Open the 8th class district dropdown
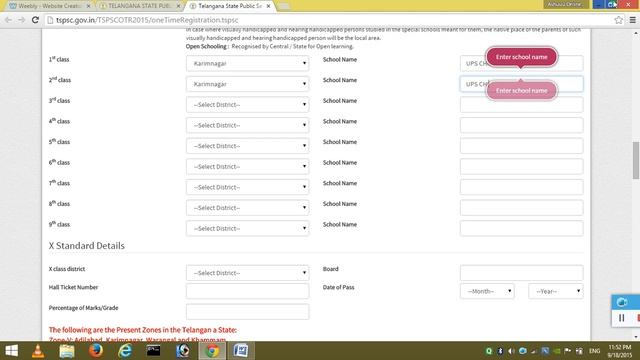Image resolution: width=640 pixels, height=360 pixels. point(247,208)
